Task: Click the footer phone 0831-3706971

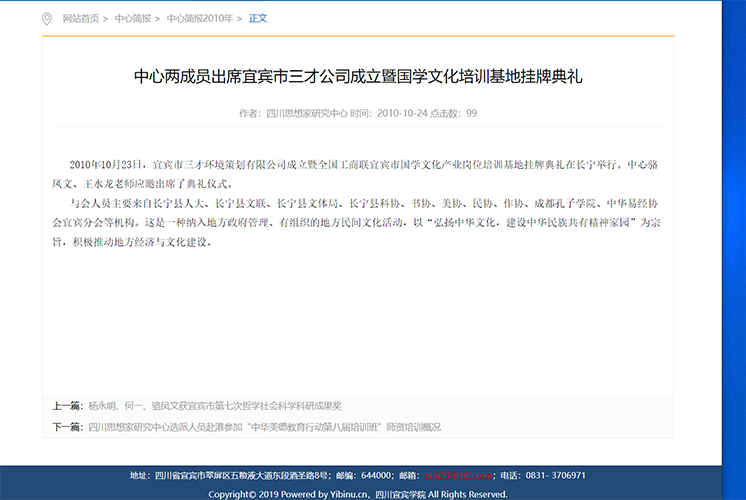Action: pyautogui.click(x=556, y=475)
